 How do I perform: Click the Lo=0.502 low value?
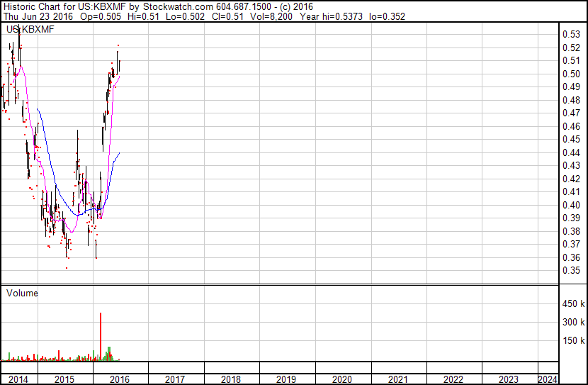point(185,16)
